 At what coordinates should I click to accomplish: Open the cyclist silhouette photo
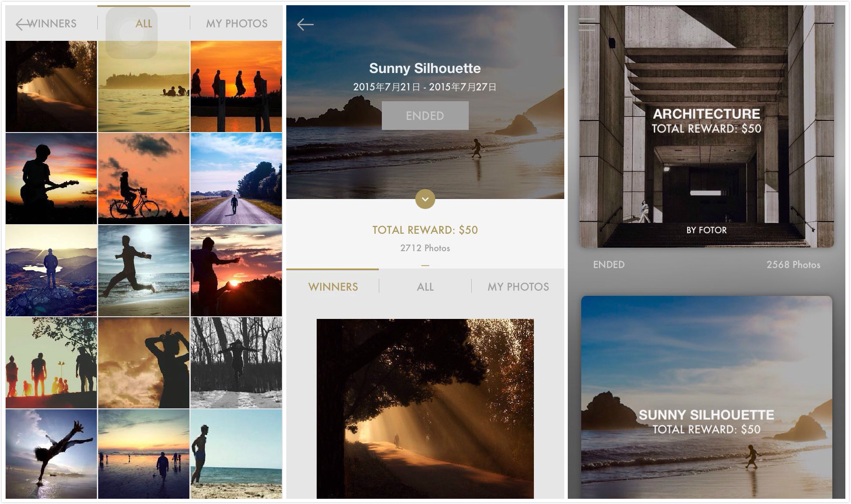tap(144, 179)
